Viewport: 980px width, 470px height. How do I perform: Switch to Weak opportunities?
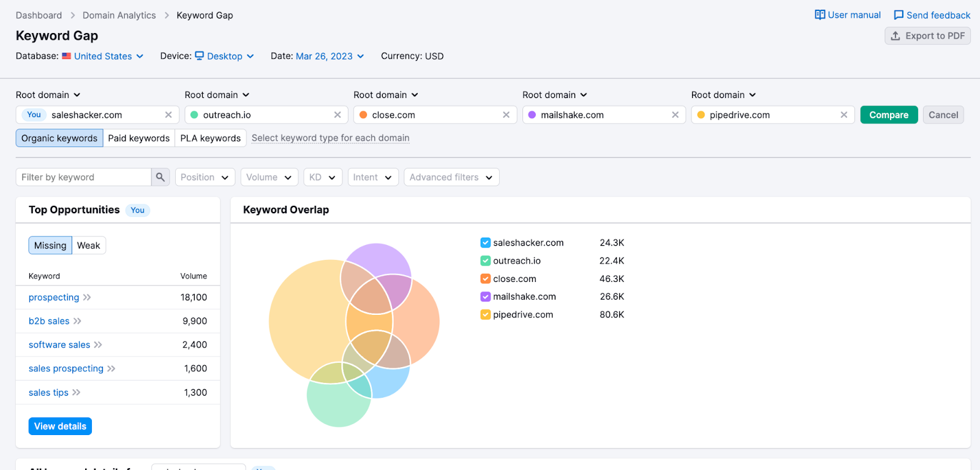click(89, 245)
